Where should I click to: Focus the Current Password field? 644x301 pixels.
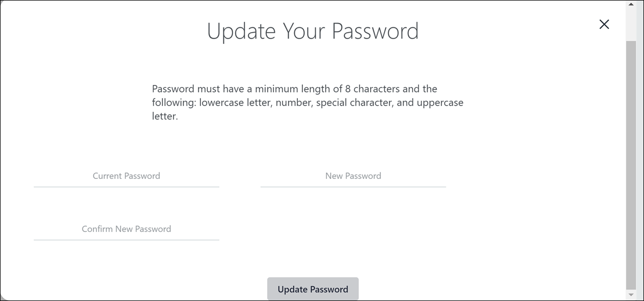126,176
